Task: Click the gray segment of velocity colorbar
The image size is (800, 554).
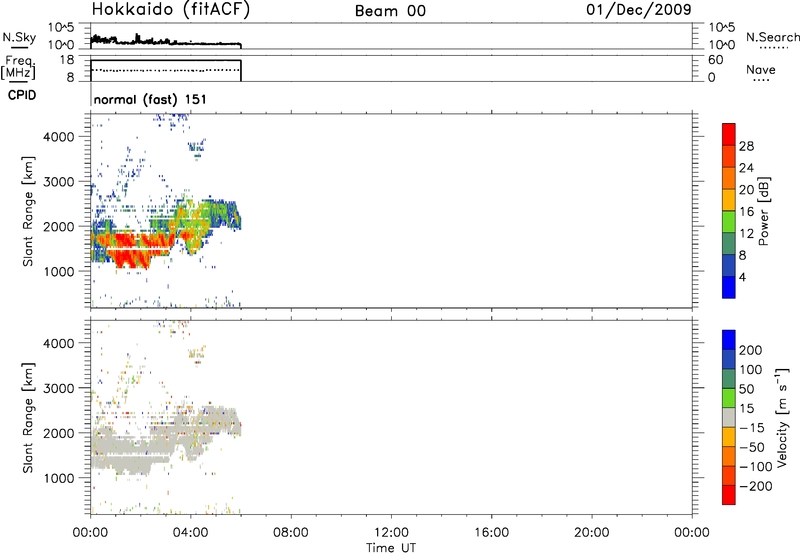Action: coord(729,417)
